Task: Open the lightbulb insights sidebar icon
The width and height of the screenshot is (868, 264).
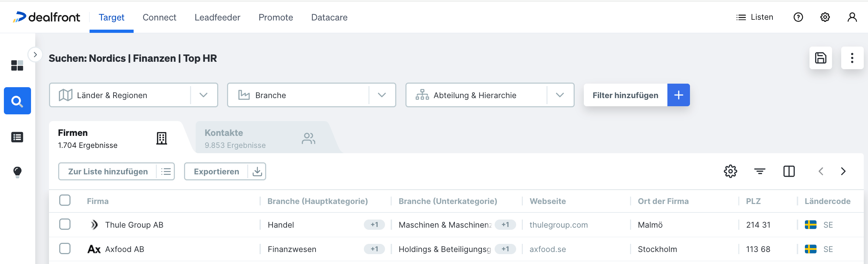Action: click(x=17, y=172)
